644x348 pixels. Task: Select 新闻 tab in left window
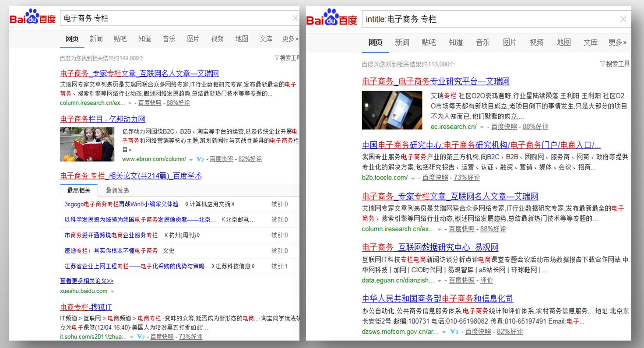(96, 39)
